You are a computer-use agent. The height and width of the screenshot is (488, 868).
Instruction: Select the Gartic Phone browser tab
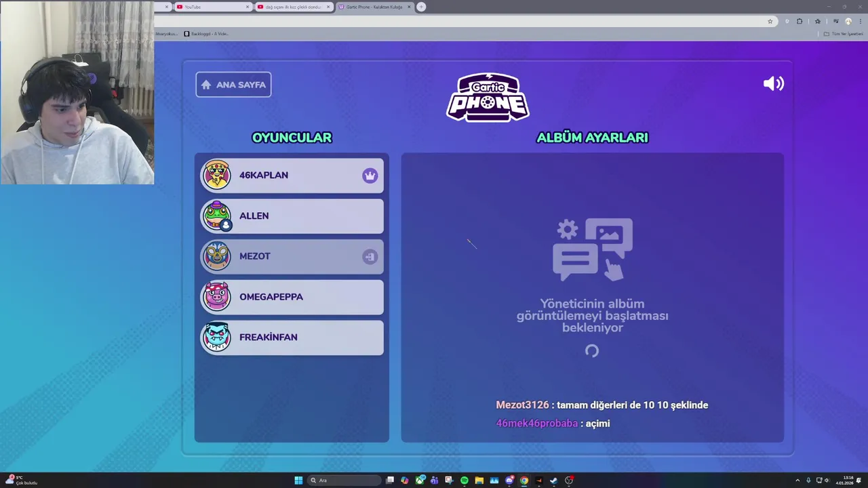(374, 7)
